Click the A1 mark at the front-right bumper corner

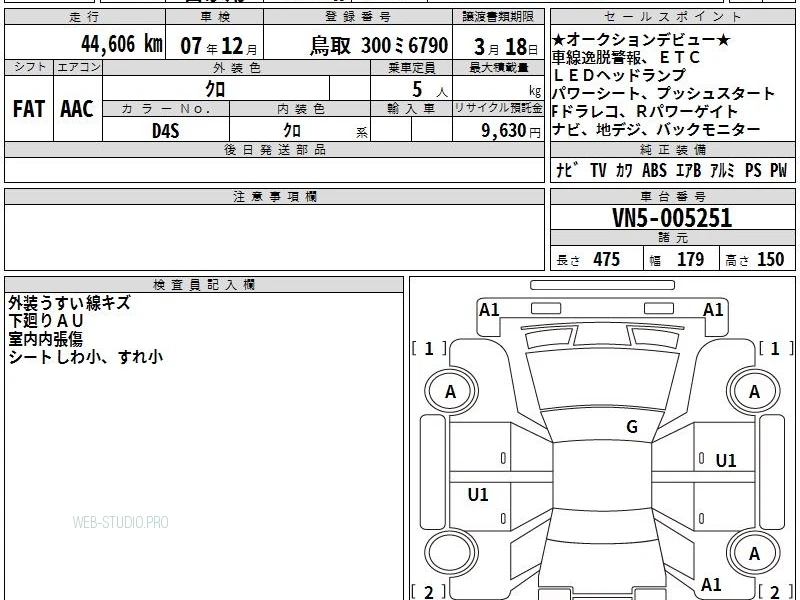click(713, 310)
